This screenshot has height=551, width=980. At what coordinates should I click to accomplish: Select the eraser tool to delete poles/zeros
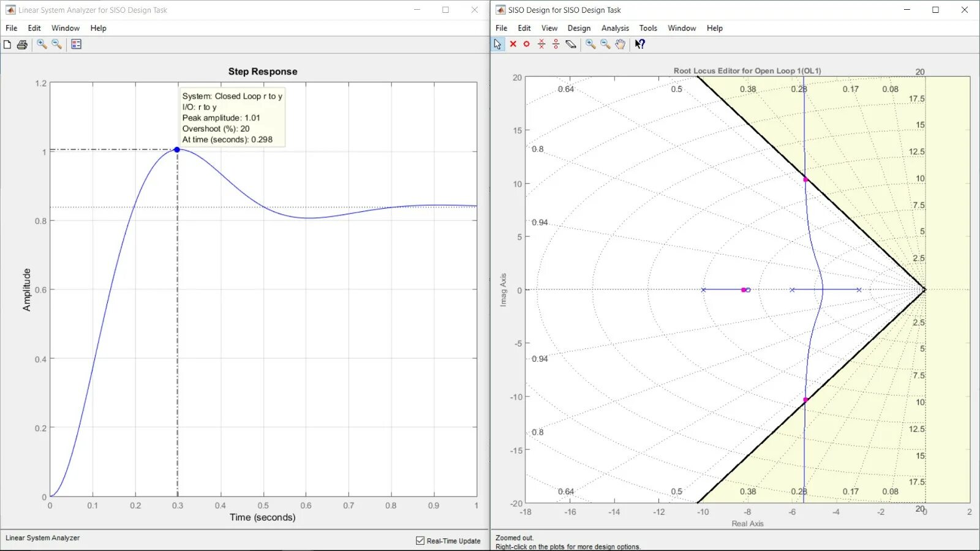[x=571, y=44]
